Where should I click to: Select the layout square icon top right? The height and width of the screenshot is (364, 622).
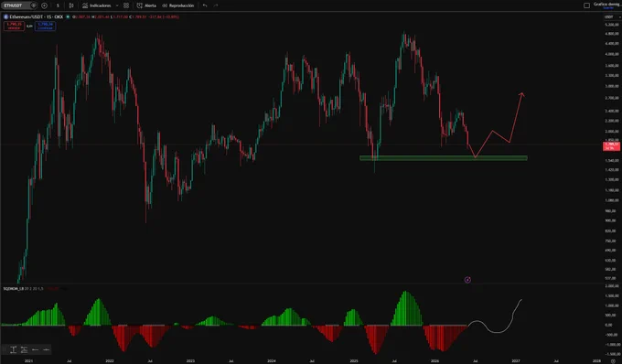point(586,5)
